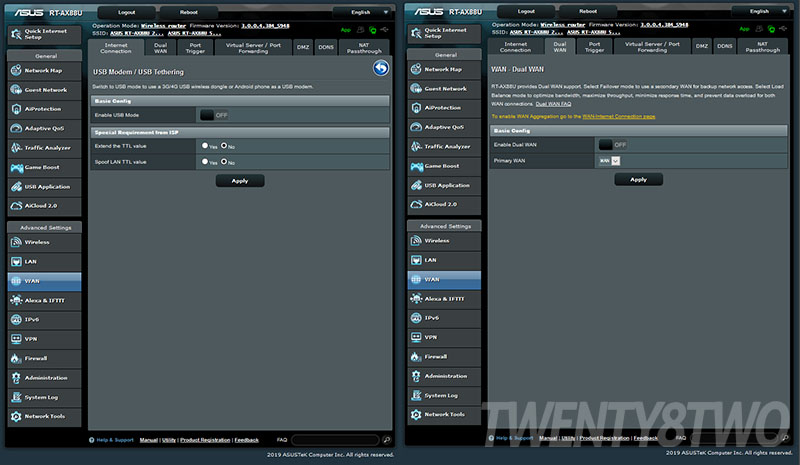Viewport: 800px width, 465px height.
Task: Click Wireless router operation mode link, right window
Action: 562,25
